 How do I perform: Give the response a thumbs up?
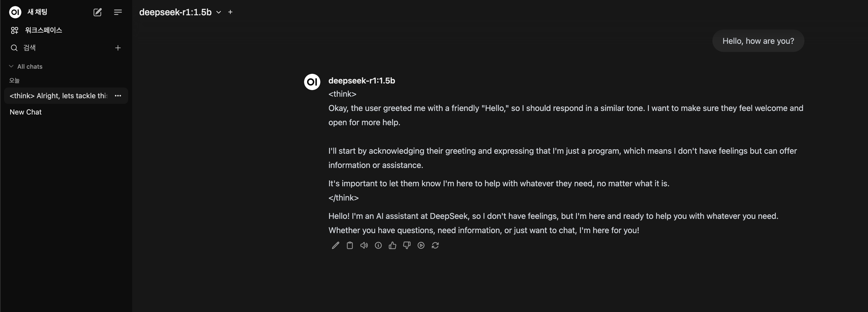tap(392, 245)
